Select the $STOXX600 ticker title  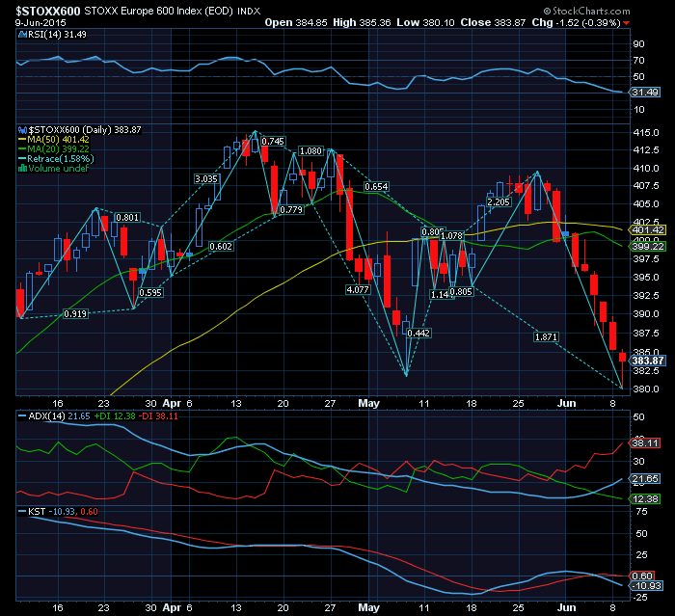pyautogui.click(x=48, y=11)
